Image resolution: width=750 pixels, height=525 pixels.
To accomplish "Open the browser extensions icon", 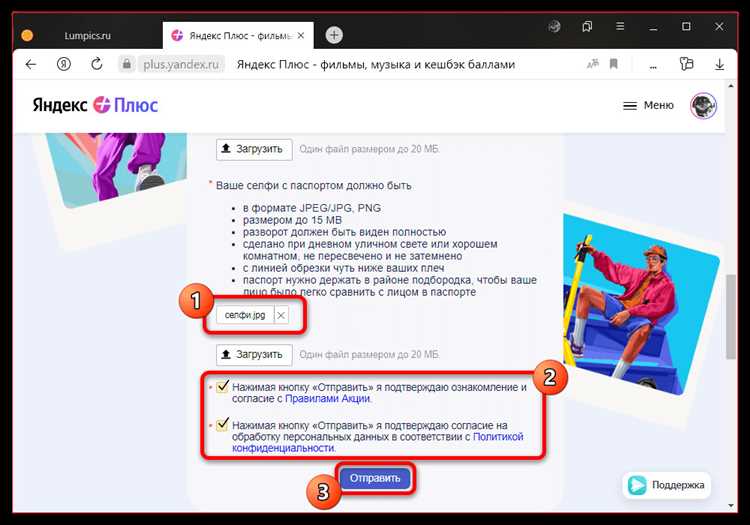I will click(686, 64).
